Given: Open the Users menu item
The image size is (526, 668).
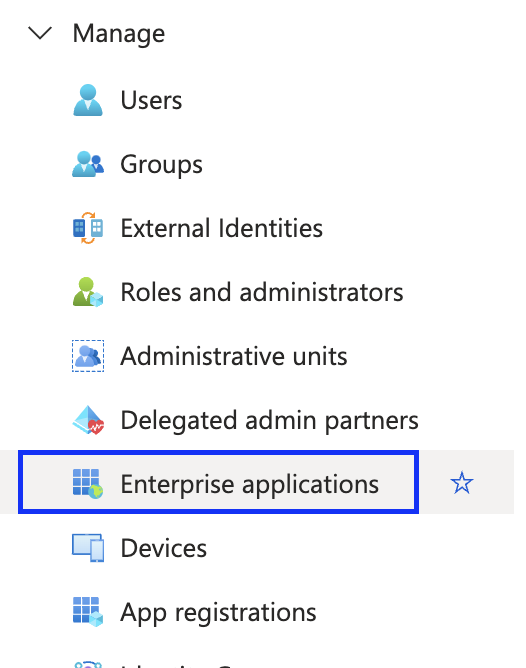Looking at the screenshot, I should point(151,100).
